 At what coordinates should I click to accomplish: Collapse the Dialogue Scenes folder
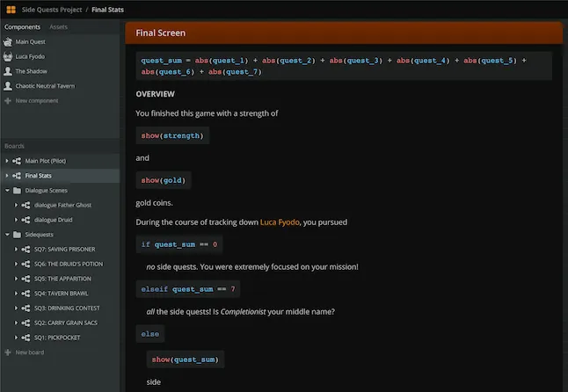[7, 191]
